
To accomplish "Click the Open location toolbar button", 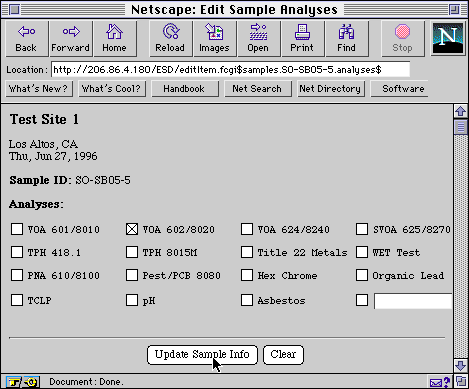I will click(x=259, y=39).
